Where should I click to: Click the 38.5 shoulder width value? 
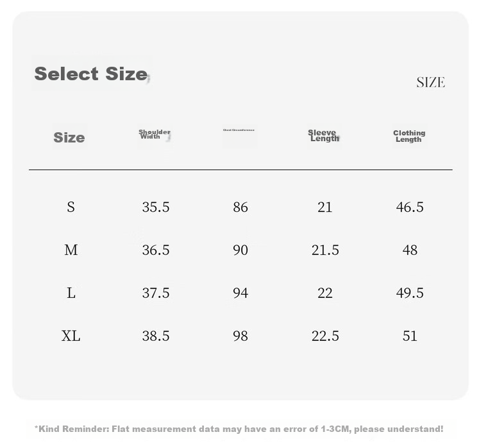click(x=156, y=336)
